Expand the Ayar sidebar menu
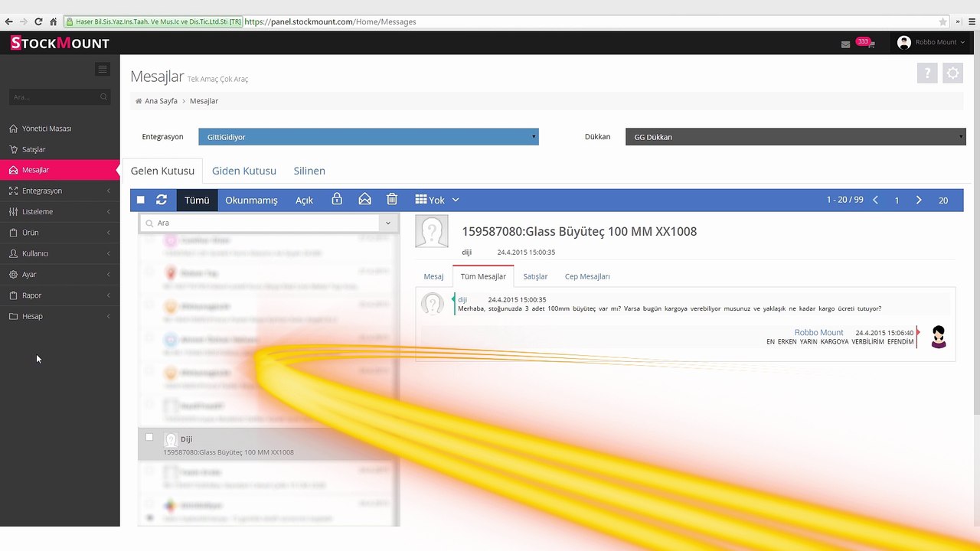This screenshot has width=980, height=551. point(60,274)
